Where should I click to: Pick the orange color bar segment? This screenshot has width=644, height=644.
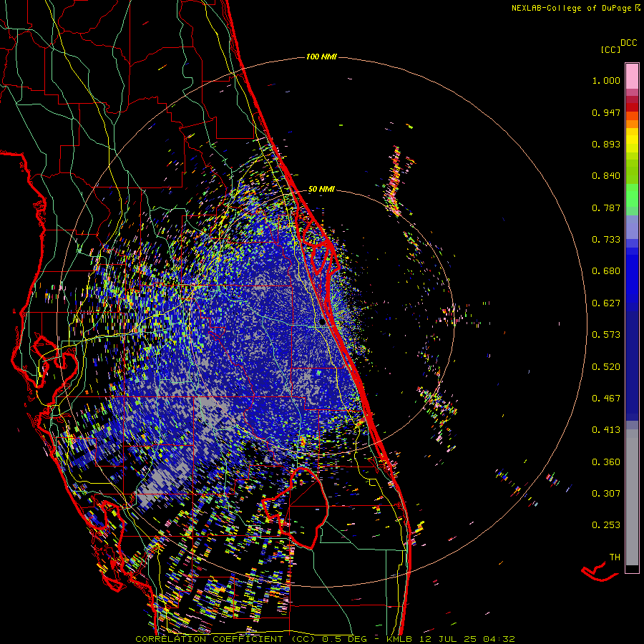(x=632, y=124)
